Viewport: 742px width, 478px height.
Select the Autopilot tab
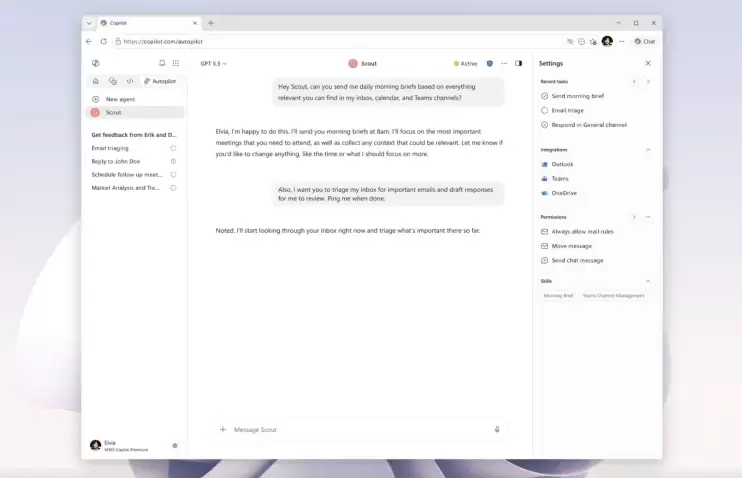pos(160,81)
